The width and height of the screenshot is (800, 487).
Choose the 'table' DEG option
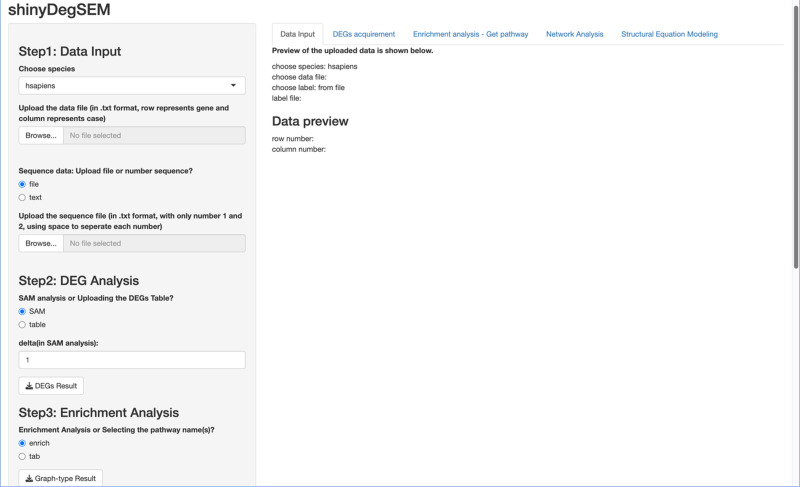[x=22, y=324]
